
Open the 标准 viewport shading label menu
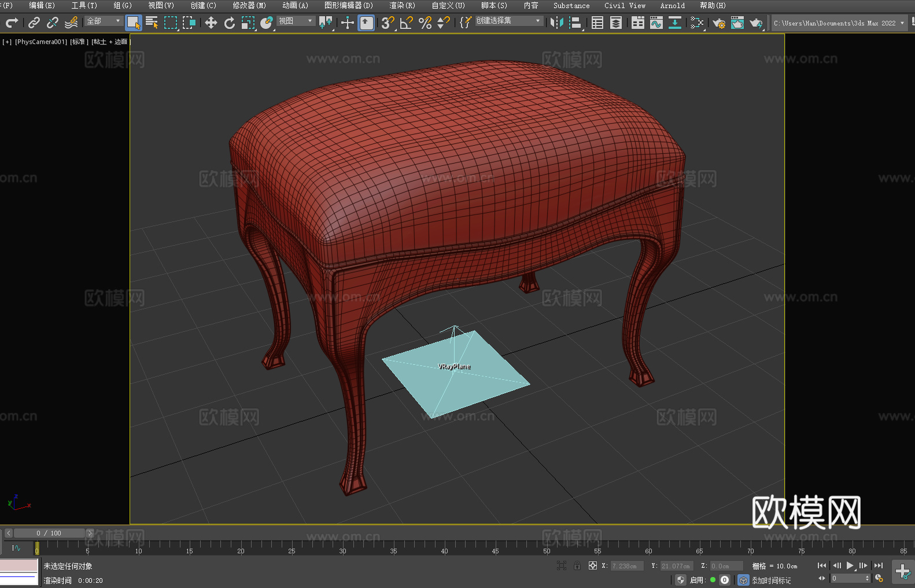tap(79, 42)
